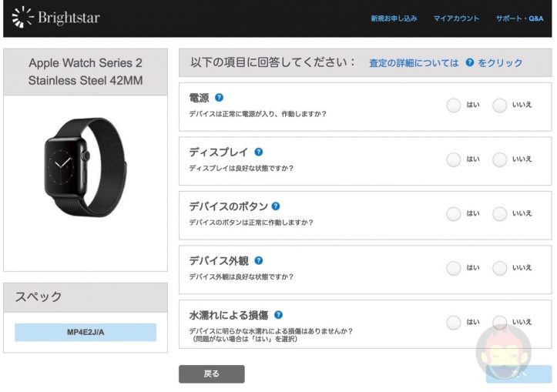Select はい for 電源 question
Image resolution: width=557 pixels, height=392 pixels.
[x=454, y=106]
